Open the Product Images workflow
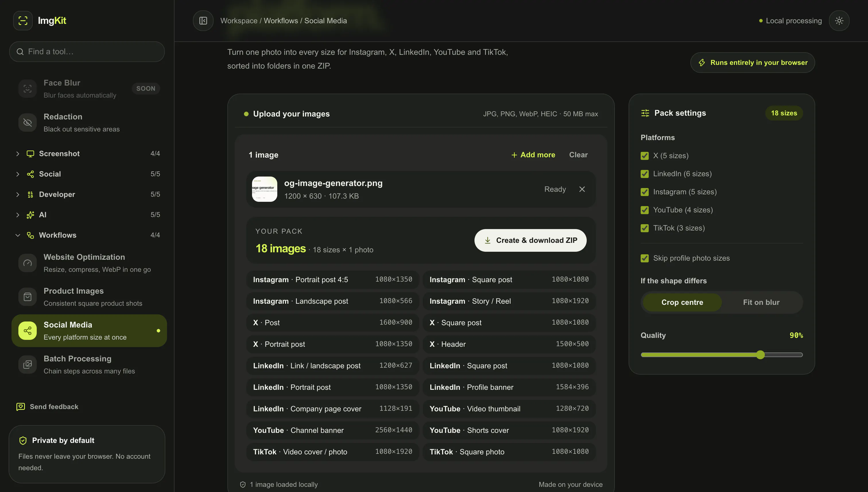Viewport: 868px width, 492px height. pos(89,297)
